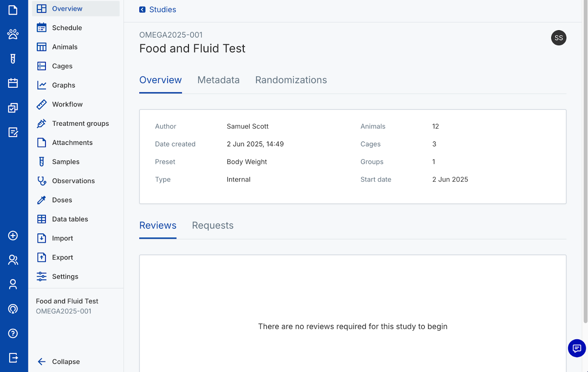This screenshot has height=372, width=588.
Task: Open the calendar icon in left rail
Action: click(x=13, y=83)
